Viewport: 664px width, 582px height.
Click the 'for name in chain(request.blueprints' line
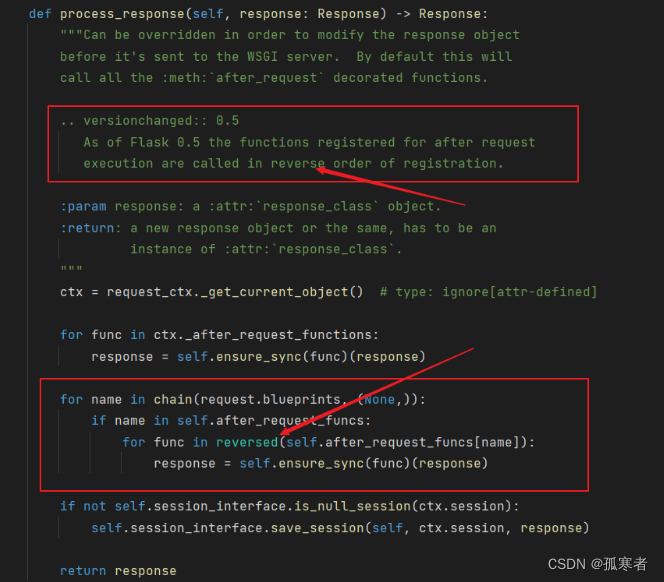tap(243, 399)
